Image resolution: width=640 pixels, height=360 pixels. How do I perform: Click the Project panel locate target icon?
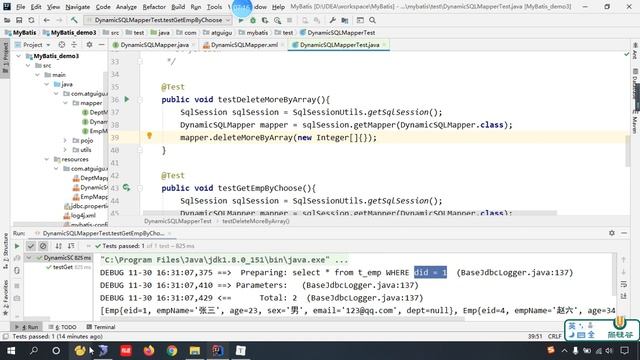62,44
